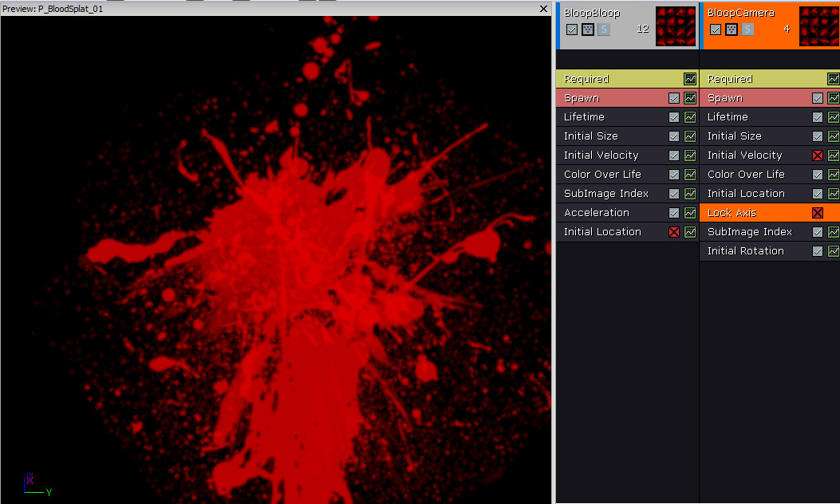
Task: Disable BloopCamera Initial Rotation checkbox
Action: [818, 251]
